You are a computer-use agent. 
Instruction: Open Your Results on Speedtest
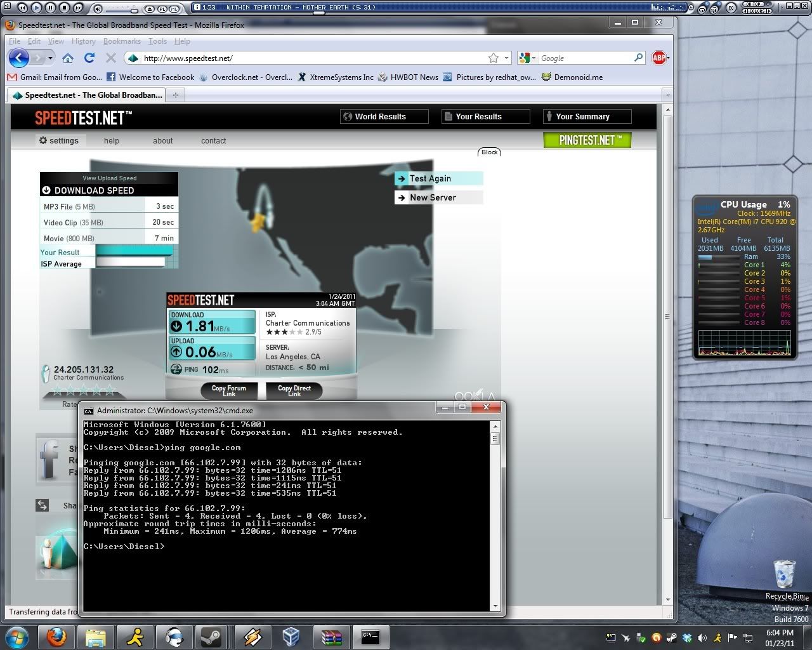(485, 116)
